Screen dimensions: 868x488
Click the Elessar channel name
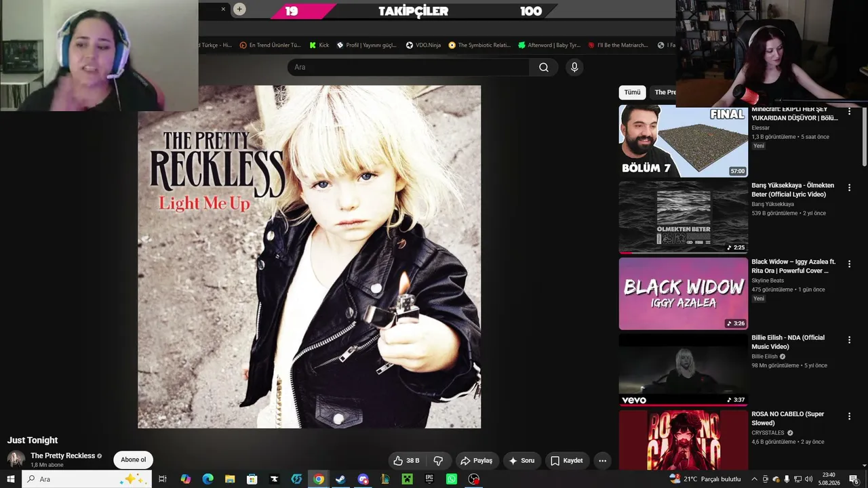pos(760,128)
